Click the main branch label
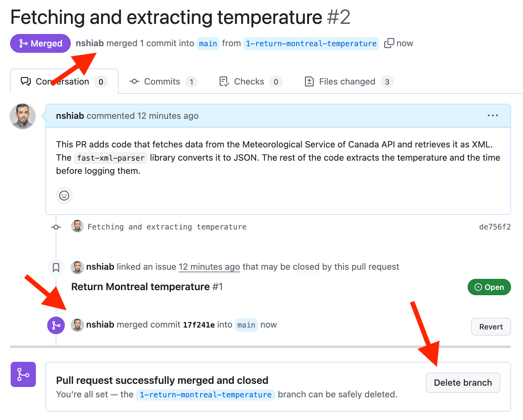This screenshot has width=523, height=420. click(x=208, y=43)
